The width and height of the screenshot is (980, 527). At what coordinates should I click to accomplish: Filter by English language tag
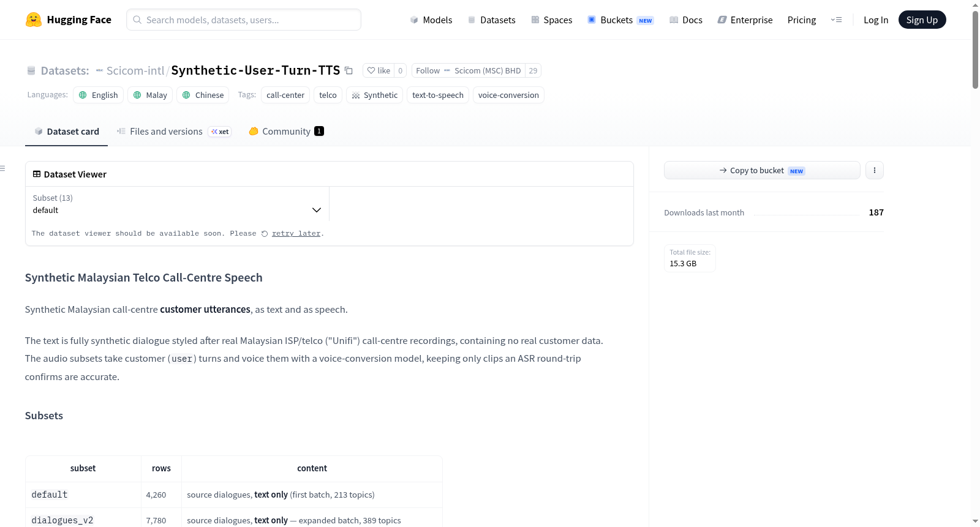click(99, 95)
